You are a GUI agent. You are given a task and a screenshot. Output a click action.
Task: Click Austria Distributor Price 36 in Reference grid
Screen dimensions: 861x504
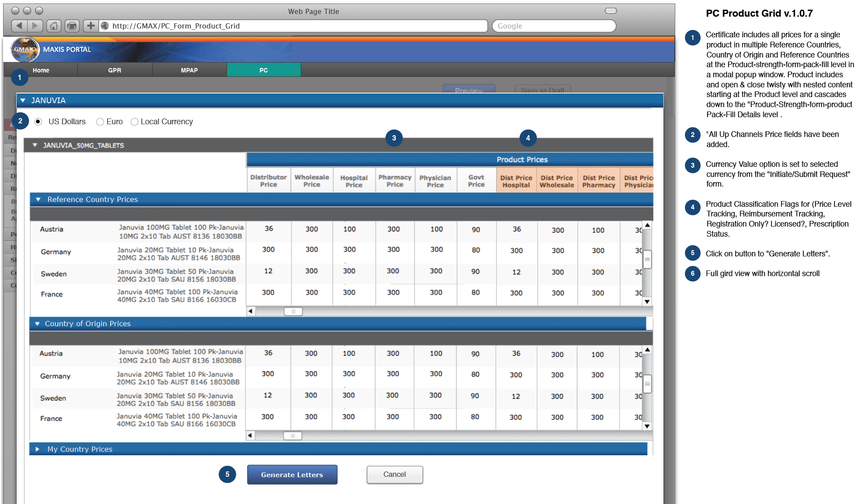(269, 229)
